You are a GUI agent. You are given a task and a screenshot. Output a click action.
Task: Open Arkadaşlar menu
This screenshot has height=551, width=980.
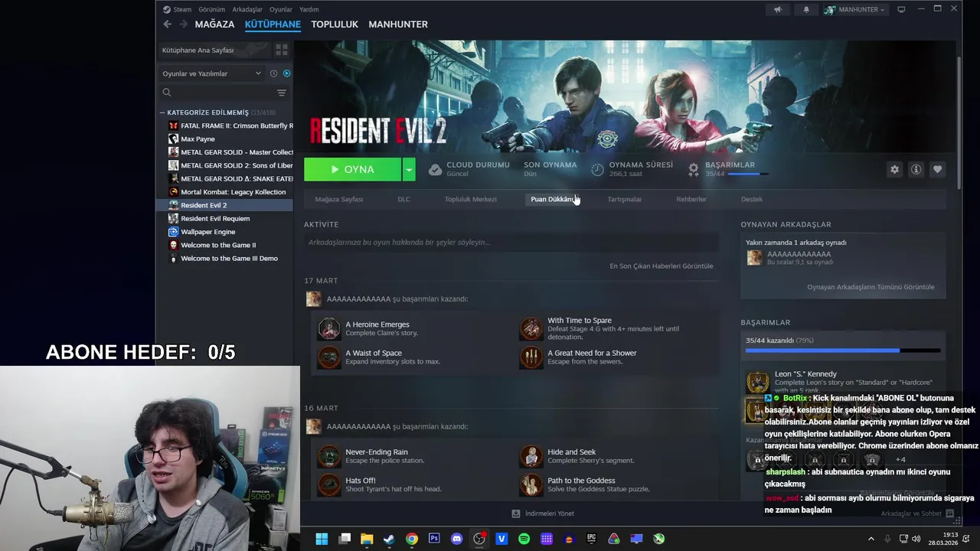coord(247,9)
